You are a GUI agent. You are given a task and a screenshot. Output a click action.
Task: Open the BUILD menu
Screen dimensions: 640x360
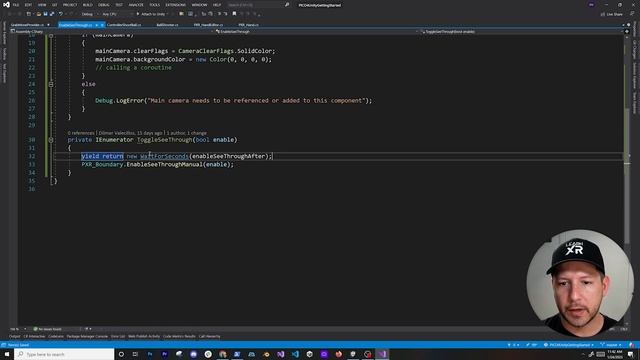[87, 5]
